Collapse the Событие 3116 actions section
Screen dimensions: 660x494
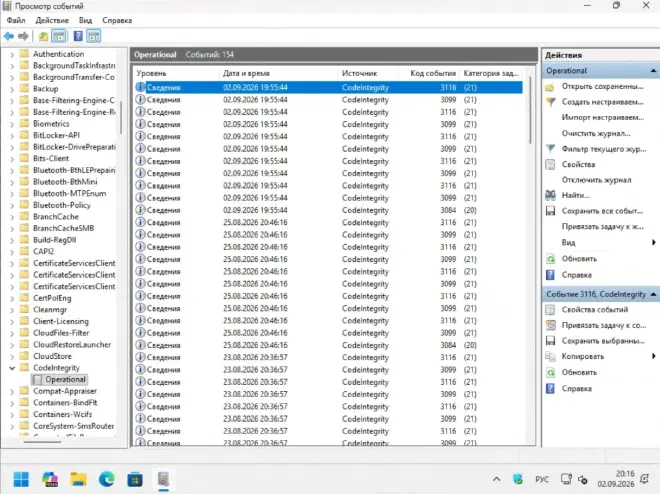(653, 294)
